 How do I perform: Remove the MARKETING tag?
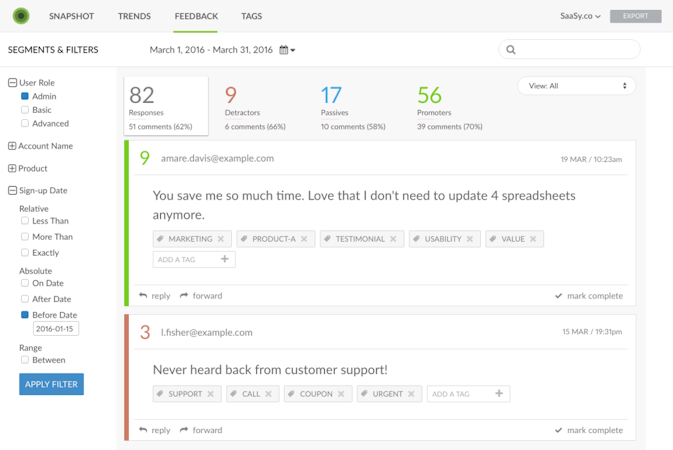click(x=221, y=239)
